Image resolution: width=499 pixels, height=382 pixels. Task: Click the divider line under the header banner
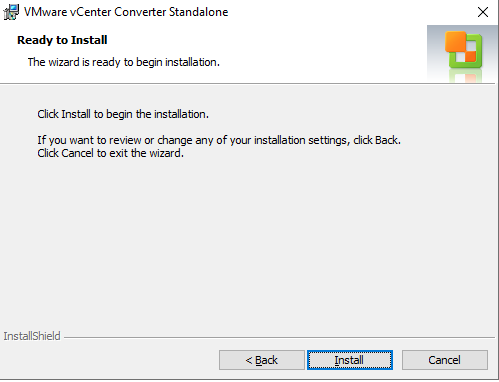(x=247, y=83)
